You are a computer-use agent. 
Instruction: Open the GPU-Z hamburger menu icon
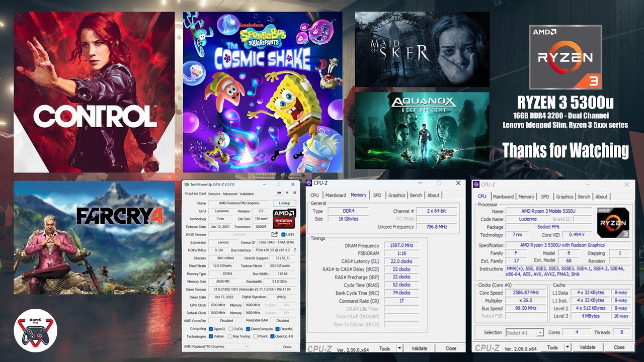(294, 194)
